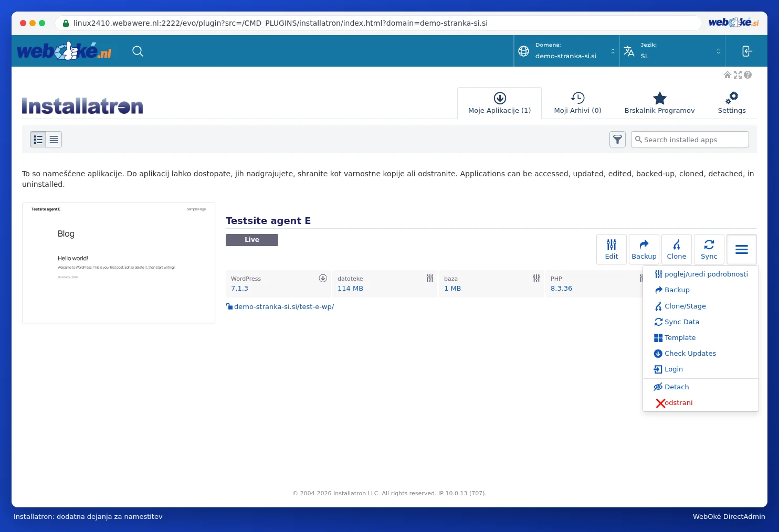Open the filter funnel icon
Screen dimensions: 779x532
tap(617, 140)
